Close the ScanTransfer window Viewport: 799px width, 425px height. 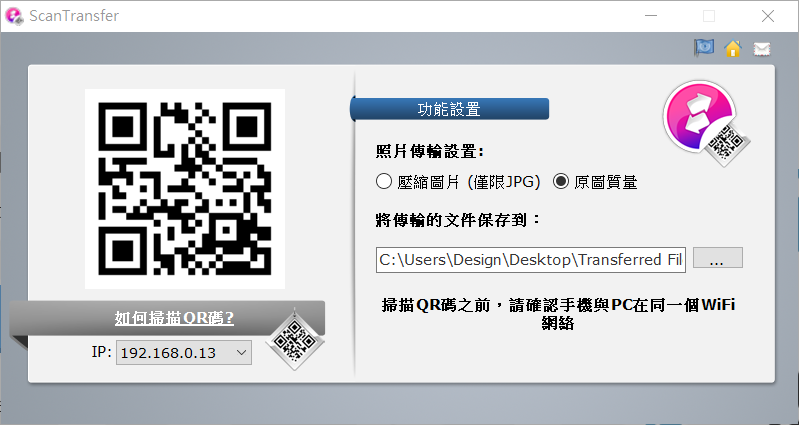[768, 16]
